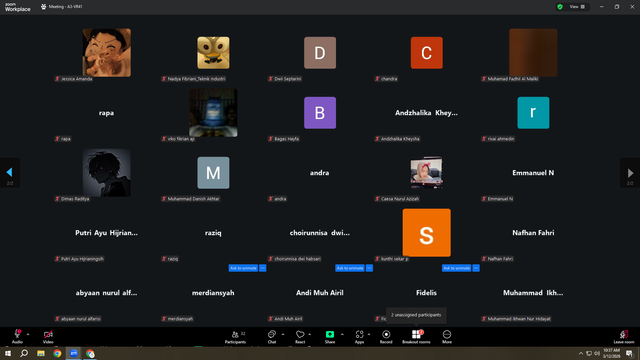Image resolution: width=640 pixels, height=360 pixels.
Task: Select Jessica Amanda's video thumbnail
Action: (x=107, y=53)
